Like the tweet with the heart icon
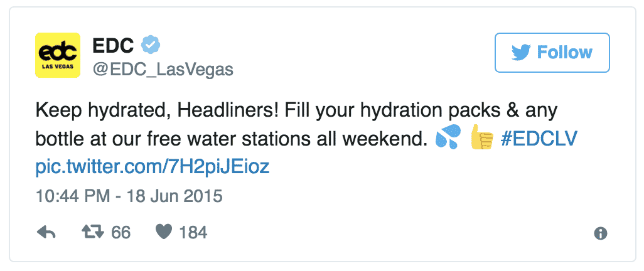 [x=164, y=233]
